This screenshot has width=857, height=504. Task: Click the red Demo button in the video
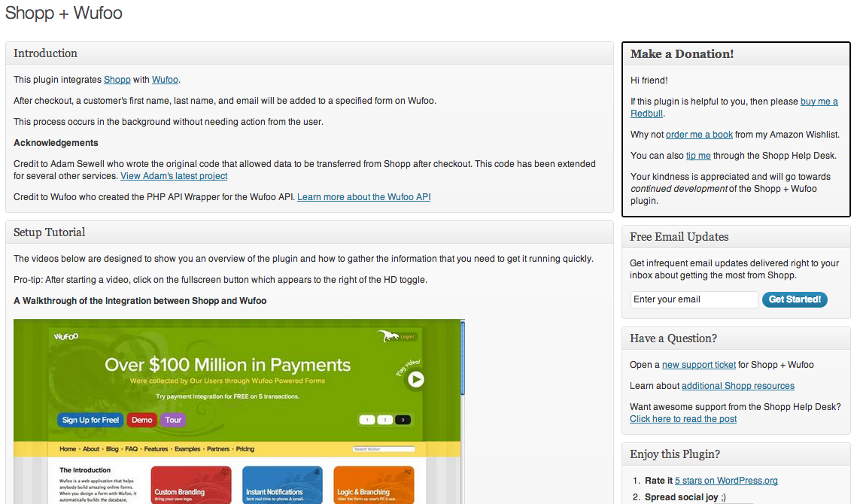click(x=142, y=420)
